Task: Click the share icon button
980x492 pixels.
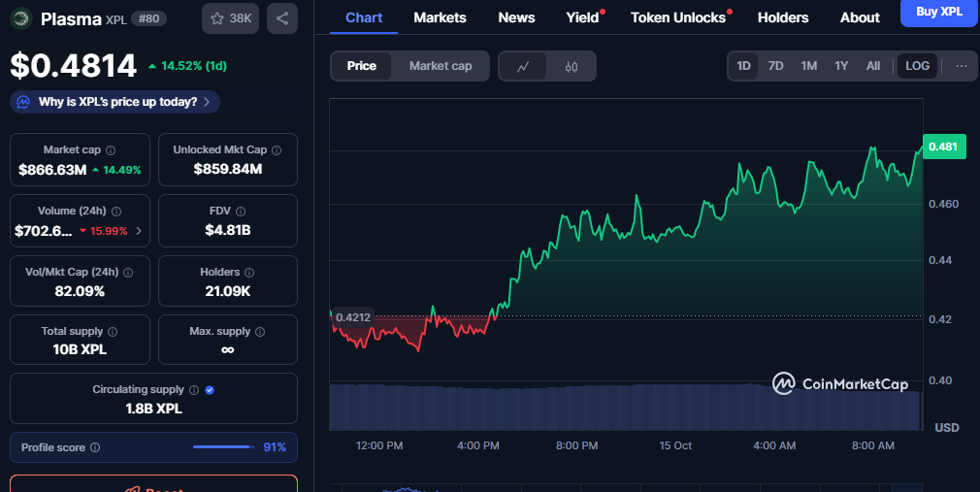Action: (281, 18)
